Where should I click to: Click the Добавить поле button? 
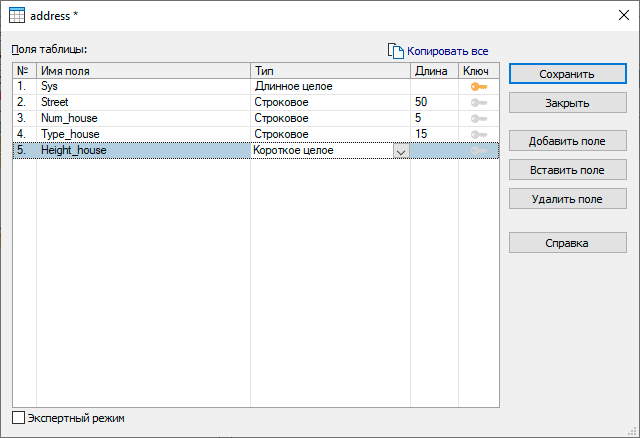pos(567,141)
